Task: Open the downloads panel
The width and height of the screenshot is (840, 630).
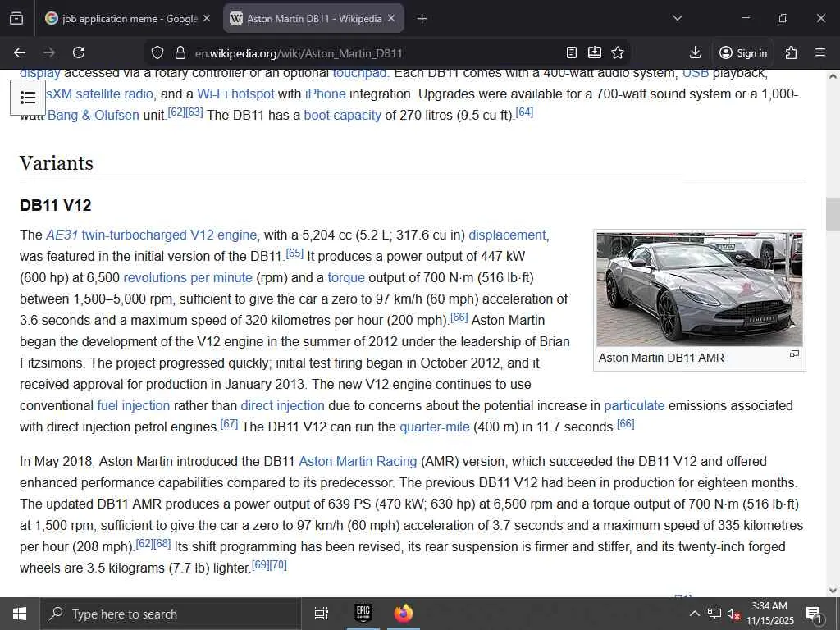Action: 696,53
